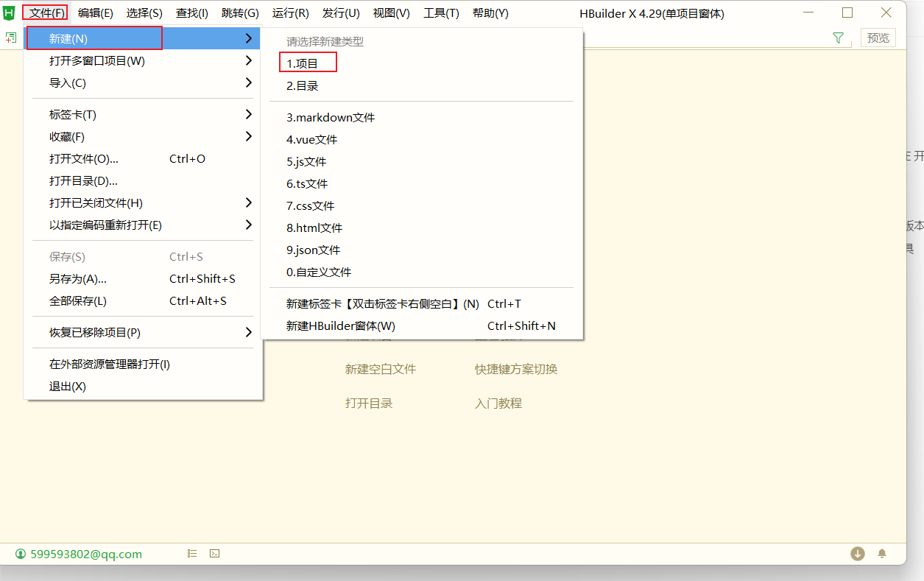Open the 运行(R) menu
Viewport: 924px width, 581px height.
click(x=291, y=13)
